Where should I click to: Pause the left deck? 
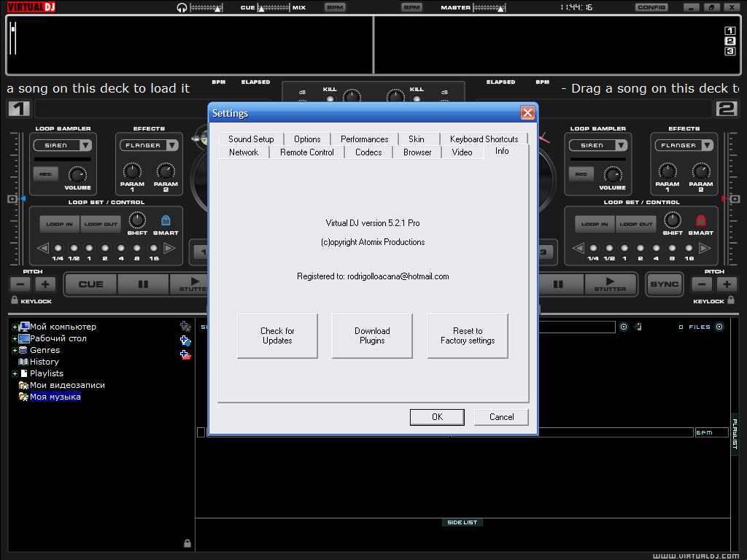pyautogui.click(x=143, y=284)
